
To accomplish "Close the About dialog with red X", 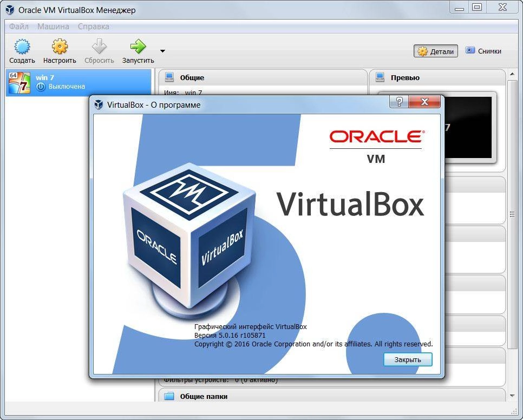I will [x=424, y=102].
